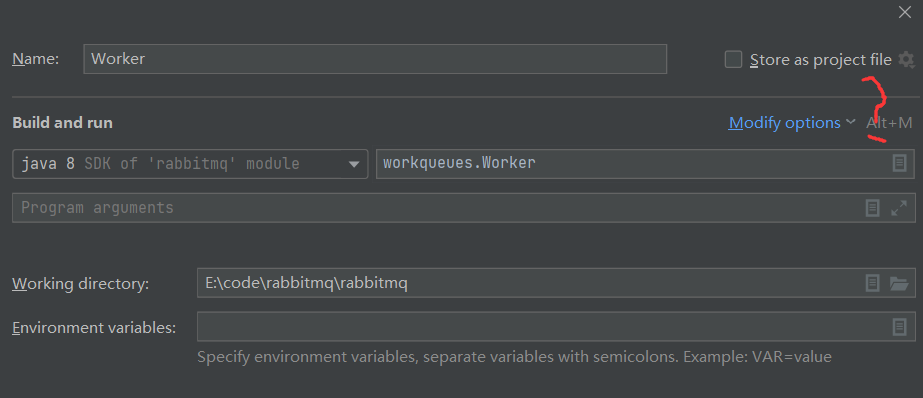This screenshot has width=923, height=398.
Task: Expand chevron beside Modify options
Action: [x=850, y=122]
